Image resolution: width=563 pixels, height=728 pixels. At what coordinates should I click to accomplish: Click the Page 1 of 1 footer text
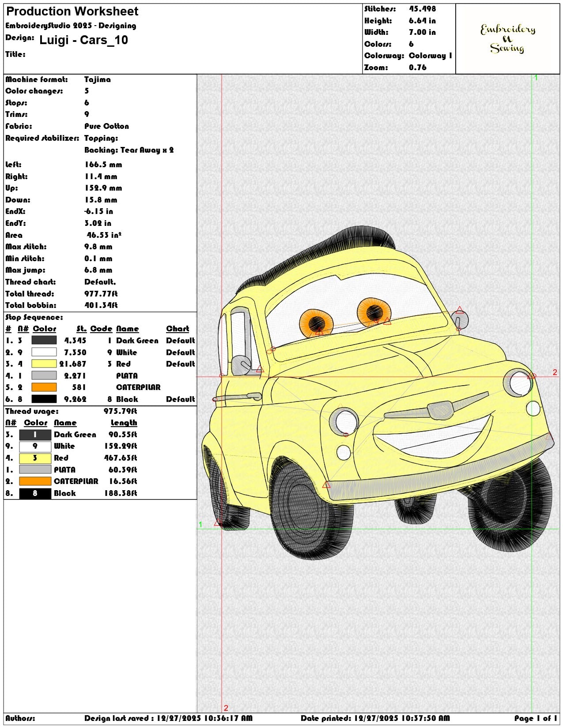536,718
